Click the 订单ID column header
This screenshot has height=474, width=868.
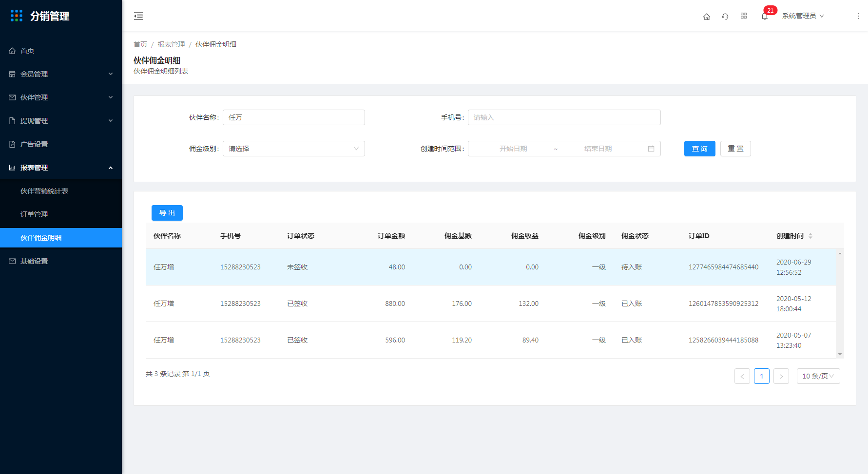coord(699,236)
